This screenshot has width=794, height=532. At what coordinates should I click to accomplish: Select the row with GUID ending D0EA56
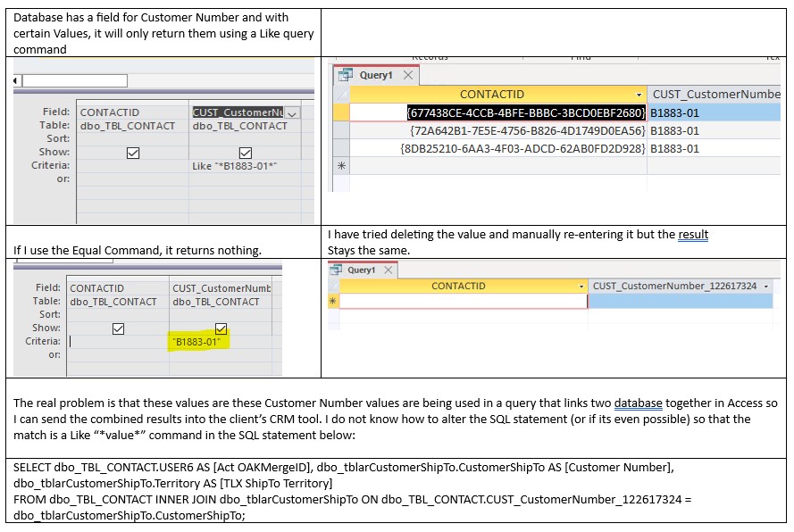[x=523, y=130]
